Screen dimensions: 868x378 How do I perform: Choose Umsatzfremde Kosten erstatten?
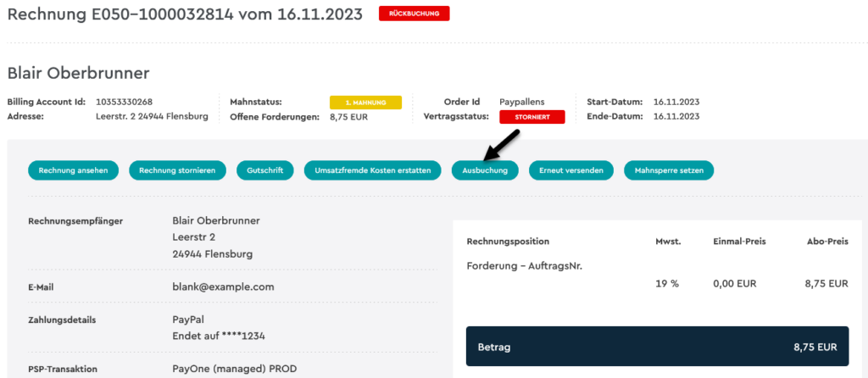(x=373, y=170)
